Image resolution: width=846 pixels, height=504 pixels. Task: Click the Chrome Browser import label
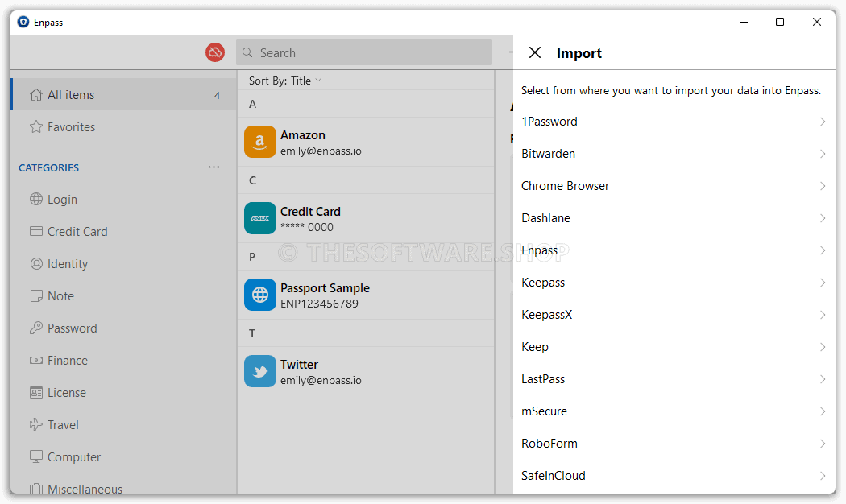pos(565,186)
